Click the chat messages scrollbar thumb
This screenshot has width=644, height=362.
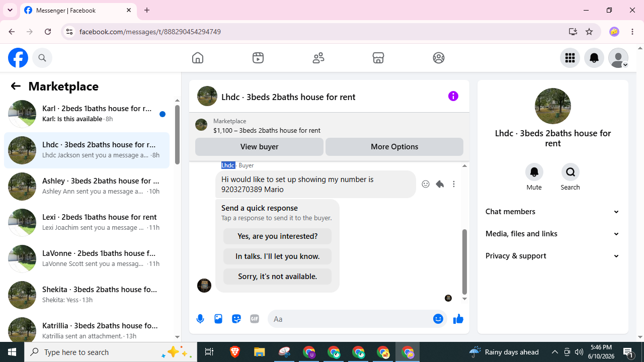click(x=464, y=261)
